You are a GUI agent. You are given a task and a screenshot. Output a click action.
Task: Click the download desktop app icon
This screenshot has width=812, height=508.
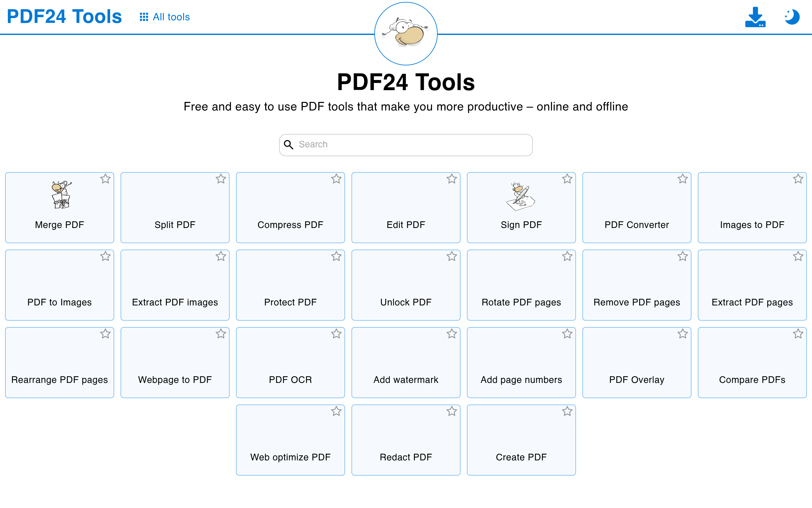(x=755, y=17)
